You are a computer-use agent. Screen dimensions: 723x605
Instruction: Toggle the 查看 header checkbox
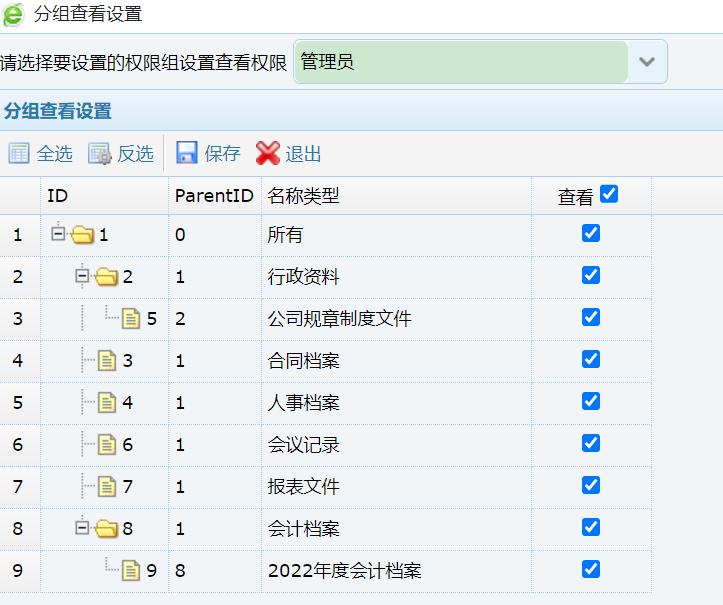(x=609, y=195)
